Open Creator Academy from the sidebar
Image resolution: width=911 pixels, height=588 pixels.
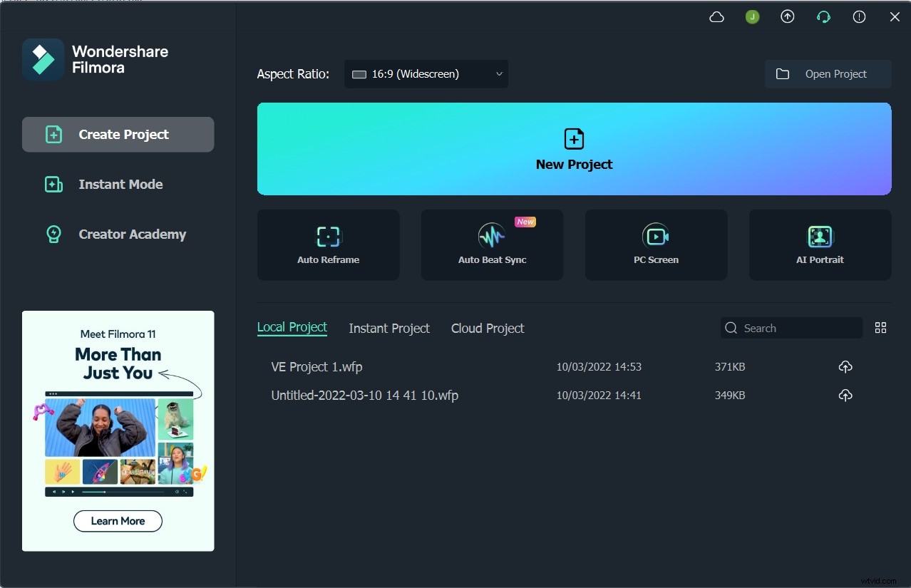click(115, 234)
